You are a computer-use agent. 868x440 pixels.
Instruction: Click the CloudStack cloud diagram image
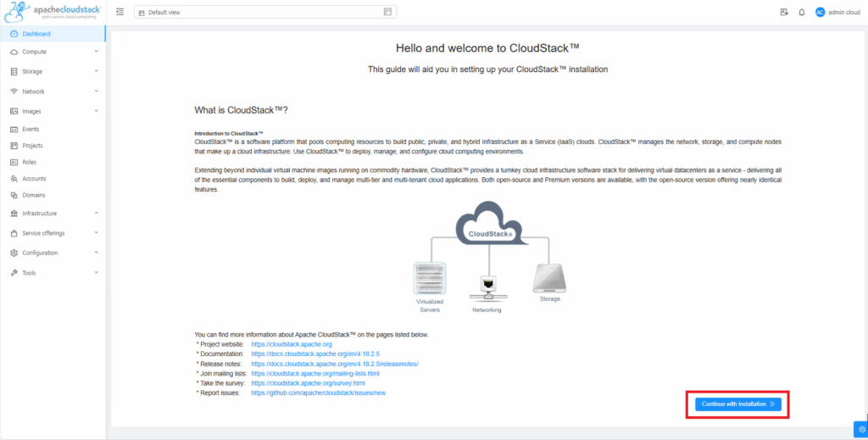[x=491, y=224]
